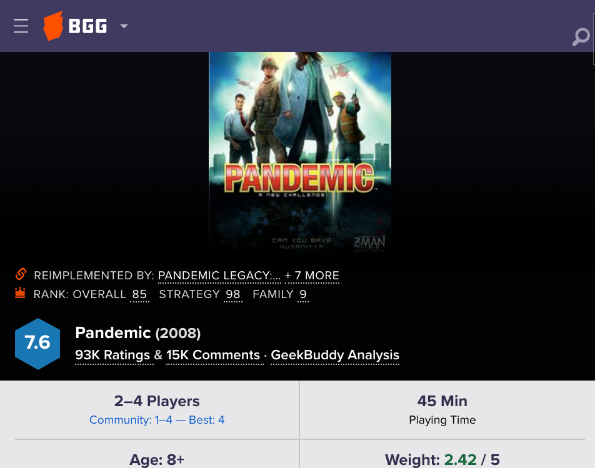Expand the dropdown arrow beside BGG
The image size is (595, 468).
[x=124, y=26]
